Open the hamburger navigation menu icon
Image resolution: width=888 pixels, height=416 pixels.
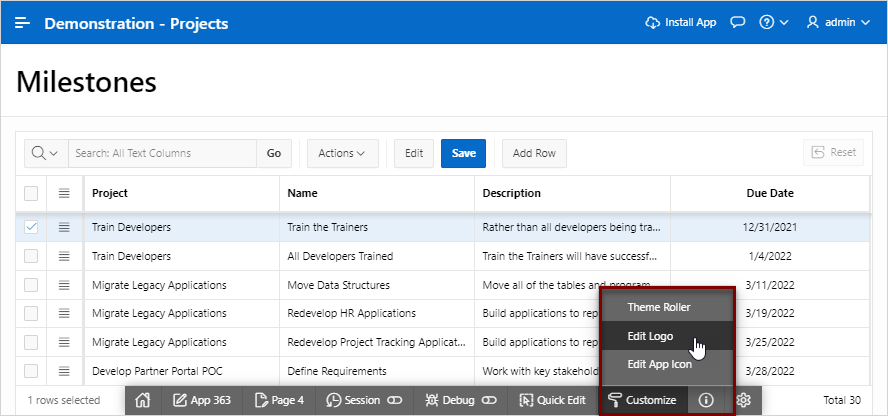(22, 22)
